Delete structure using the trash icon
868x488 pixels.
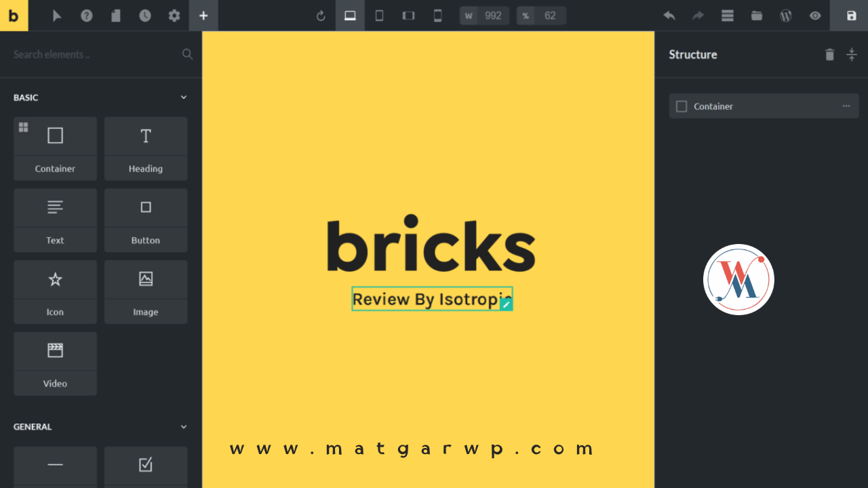pyautogui.click(x=829, y=55)
